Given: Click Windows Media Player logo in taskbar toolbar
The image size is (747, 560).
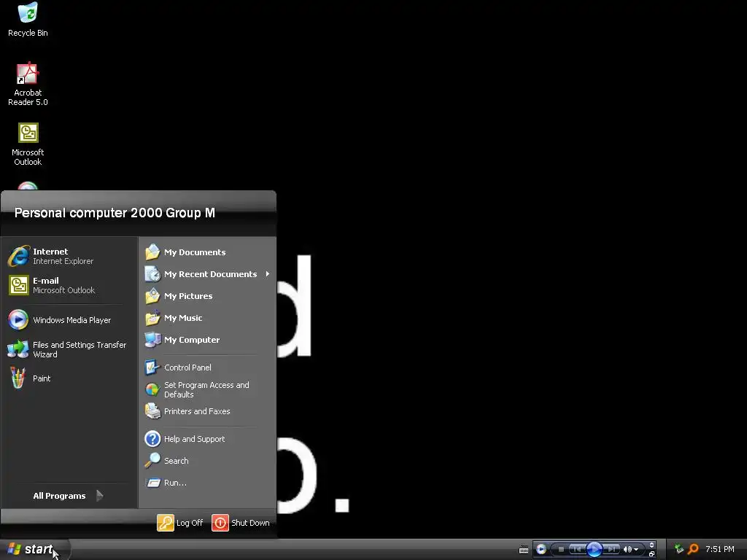Looking at the screenshot, I should pos(541,549).
